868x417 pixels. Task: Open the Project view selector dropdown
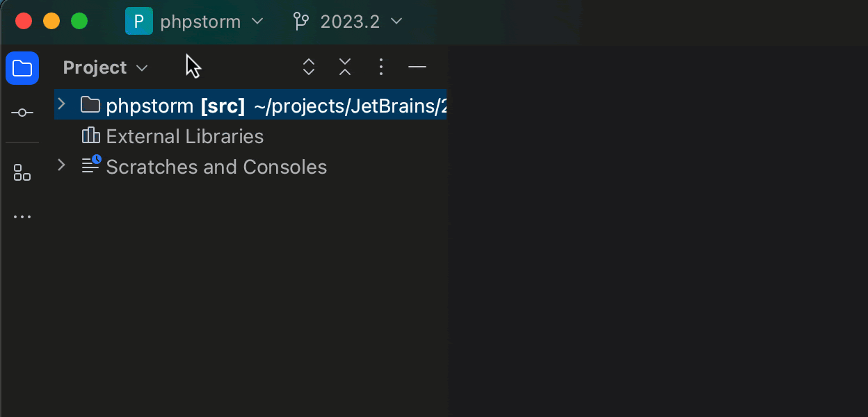point(105,67)
